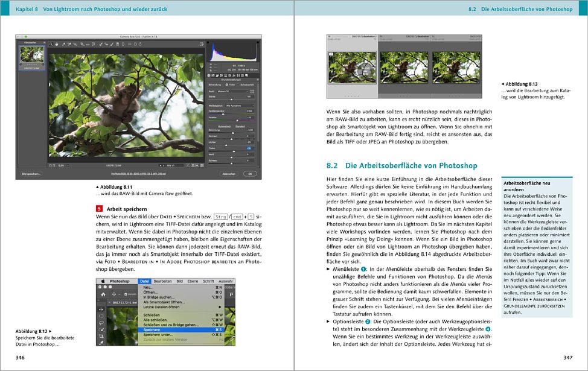Toggle shadow clipping warning on histogram
Screen dimensions: 588x371
tap(208, 42)
